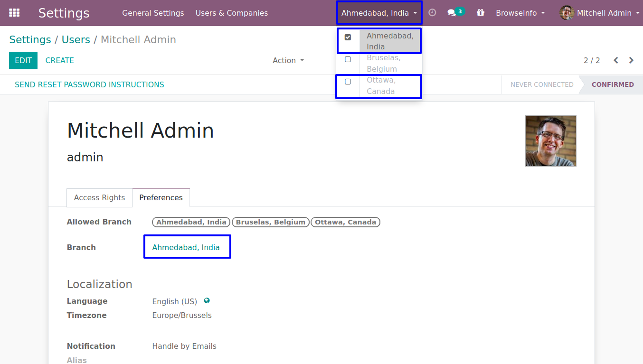Check the Ottawa, Canada branch checkbox

(x=348, y=82)
